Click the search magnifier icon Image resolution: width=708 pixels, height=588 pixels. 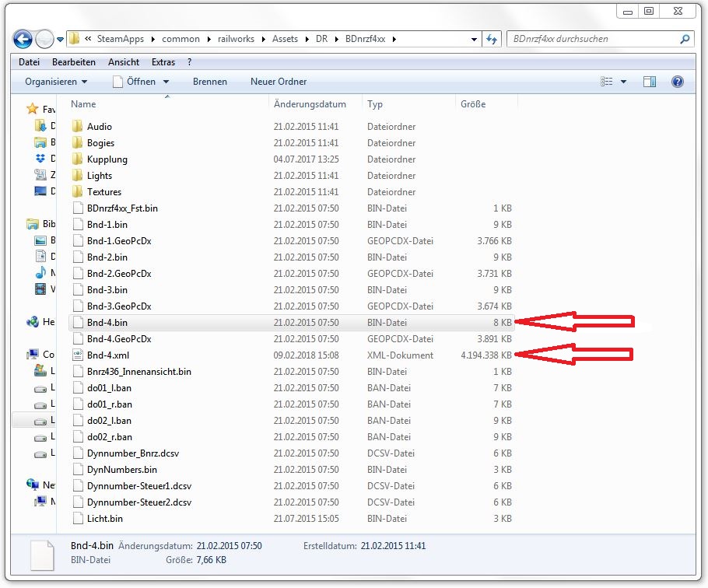(x=685, y=39)
